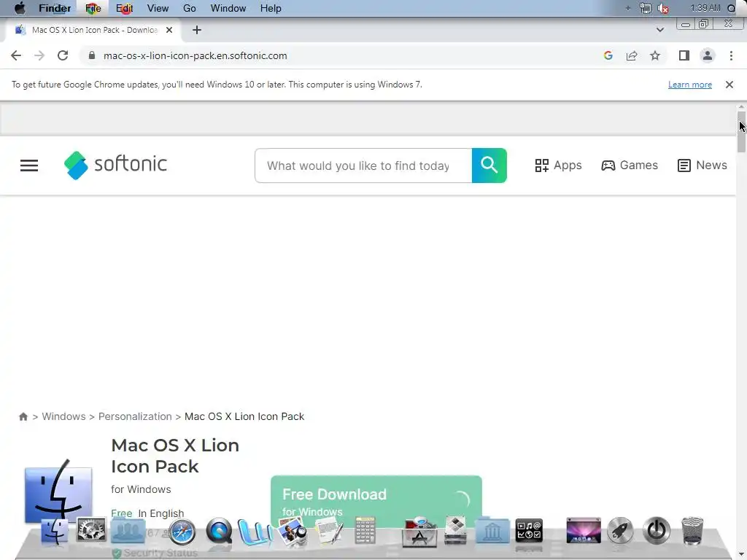Click the network connection tray icon
747x560 pixels.
(645, 8)
